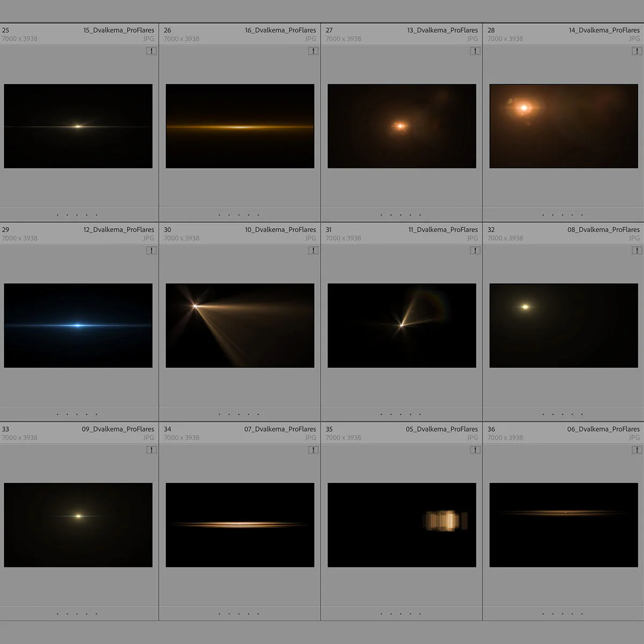Click the filename 07_Dvalkema_ProFlares
This screenshot has width=644, height=644.
[280, 429]
